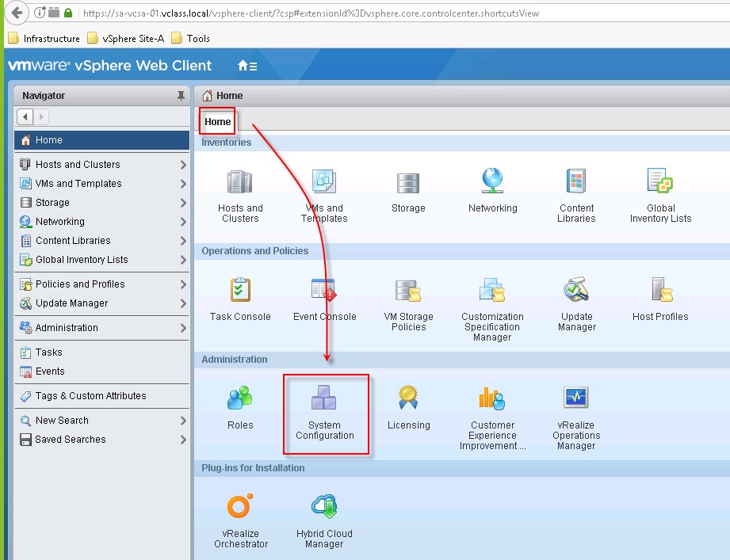Open the Licensing ribbon icon
Viewport: 730px width, 560px height.
click(408, 398)
